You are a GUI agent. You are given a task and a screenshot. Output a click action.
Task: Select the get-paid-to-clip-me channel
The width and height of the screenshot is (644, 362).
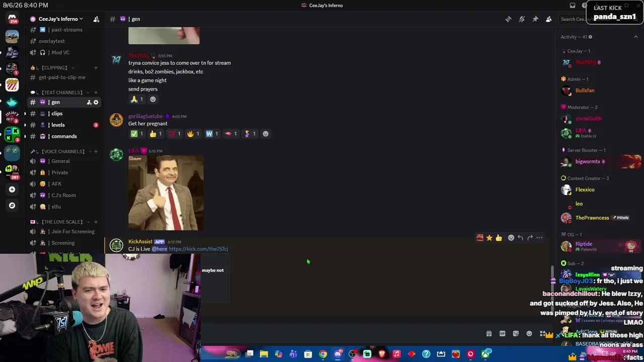coord(63,77)
